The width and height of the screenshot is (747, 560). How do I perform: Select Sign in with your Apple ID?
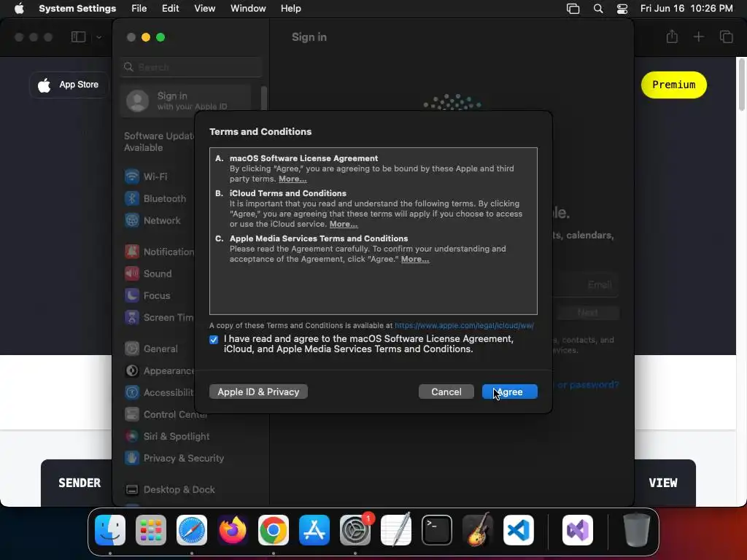[185, 101]
